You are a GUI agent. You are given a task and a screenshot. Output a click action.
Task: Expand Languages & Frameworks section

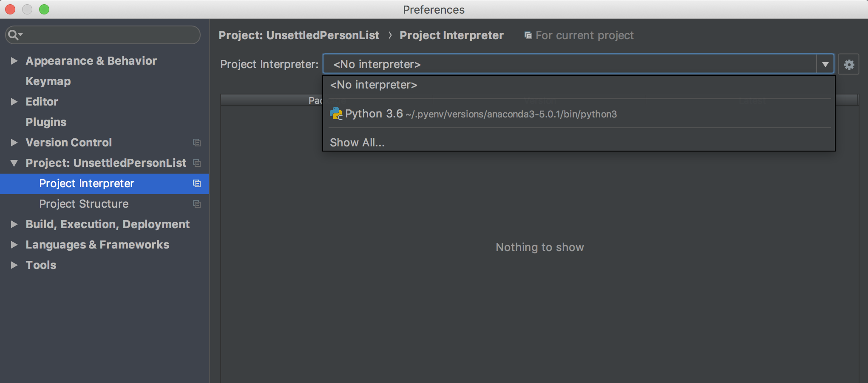[x=14, y=245]
